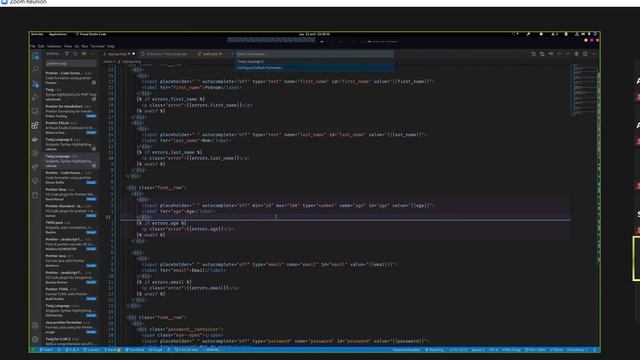Open the Extensions panel more actions ellipsis
Viewport: 640px width, 360px height.
93,53
